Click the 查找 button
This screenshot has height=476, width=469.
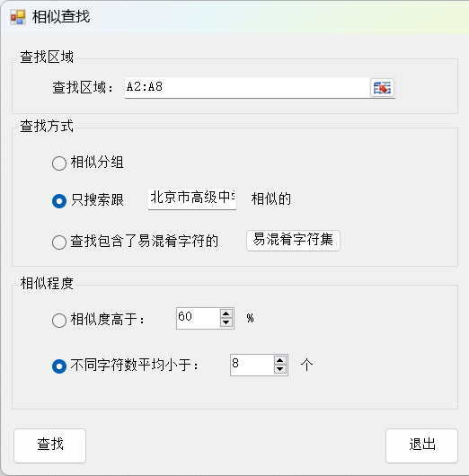(49, 445)
